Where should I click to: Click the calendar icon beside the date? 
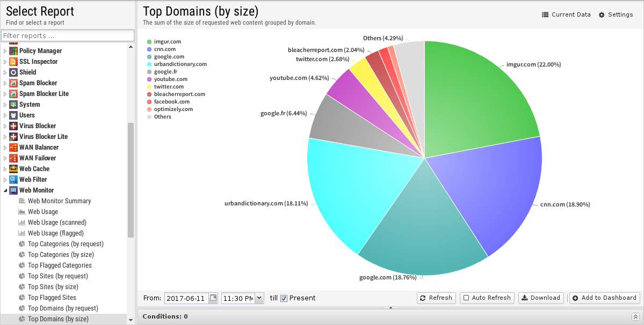click(x=213, y=298)
